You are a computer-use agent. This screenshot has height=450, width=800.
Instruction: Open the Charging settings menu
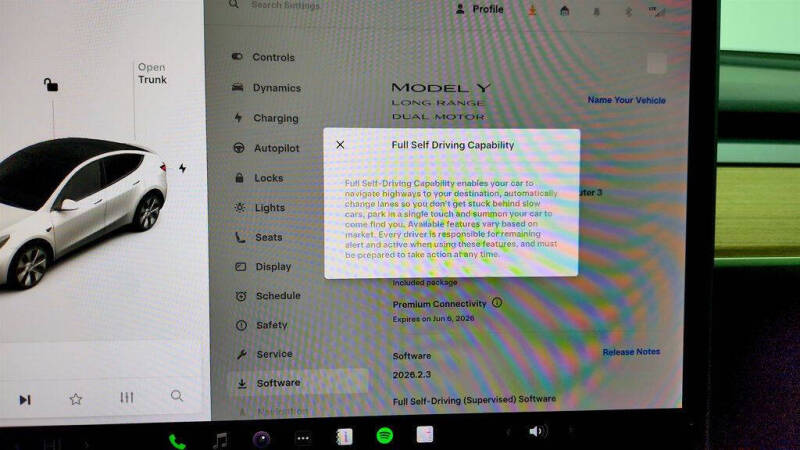[266, 118]
